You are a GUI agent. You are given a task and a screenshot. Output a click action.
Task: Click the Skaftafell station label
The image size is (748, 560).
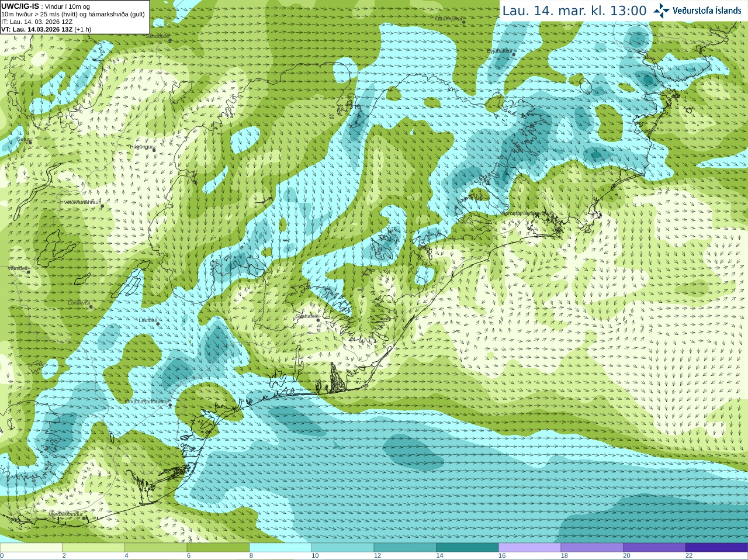[306, 316]
